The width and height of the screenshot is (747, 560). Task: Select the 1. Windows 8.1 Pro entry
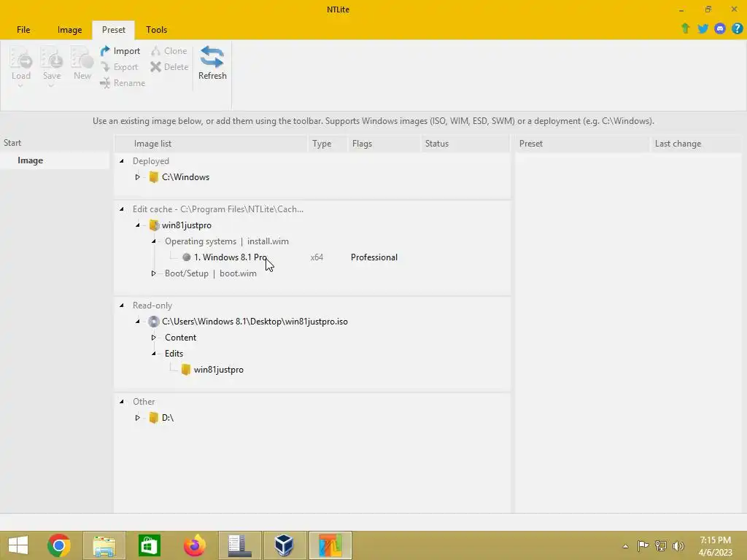coord(231,257)
